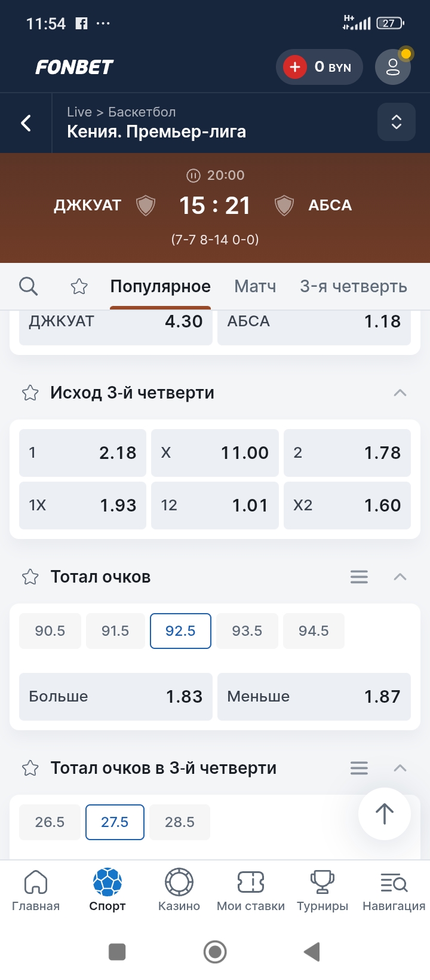430x980 pixels.
Task: Open the user profile icon
Action: [x=392, y=67]
